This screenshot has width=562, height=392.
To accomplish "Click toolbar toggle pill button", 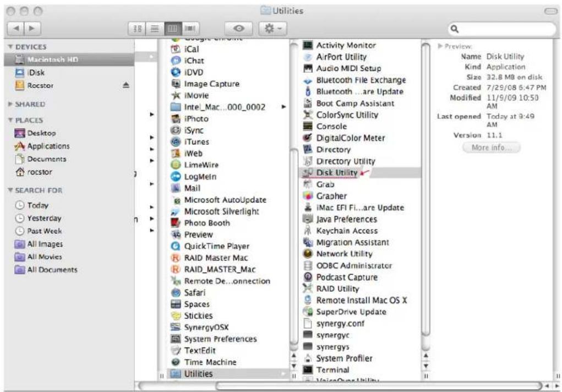I will coord(550,11).
